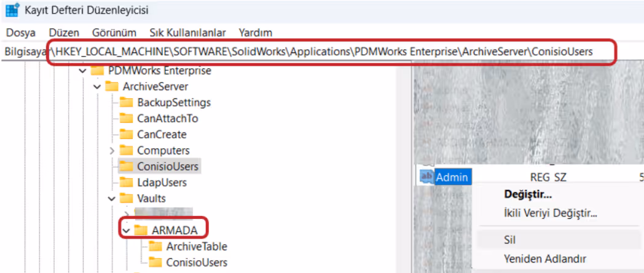Screen dimensions: 644x273
Task: Select the Vaults key label
Action: [x=152, y=199]
